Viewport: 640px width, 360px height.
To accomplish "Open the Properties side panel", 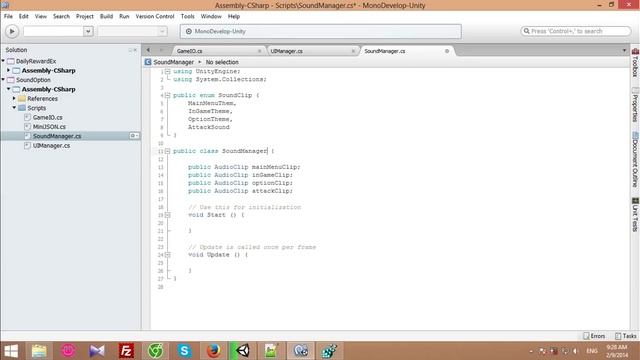I will tap(635, 105).
